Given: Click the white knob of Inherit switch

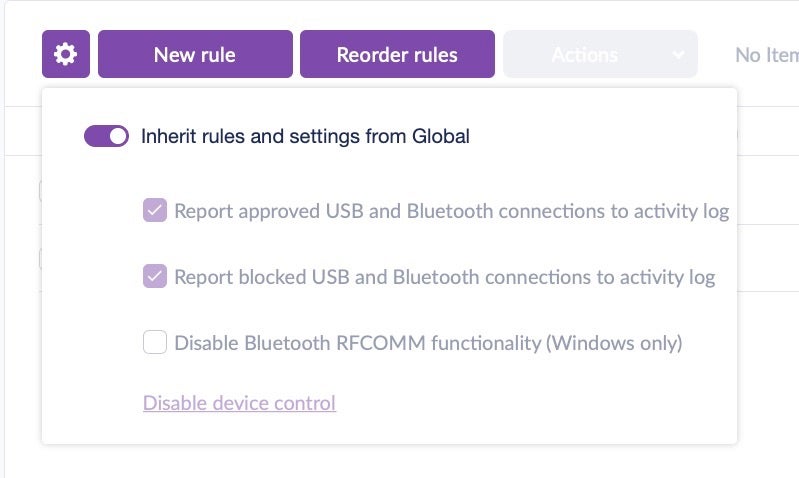Looking at the screenshot, I should point(118,136).
